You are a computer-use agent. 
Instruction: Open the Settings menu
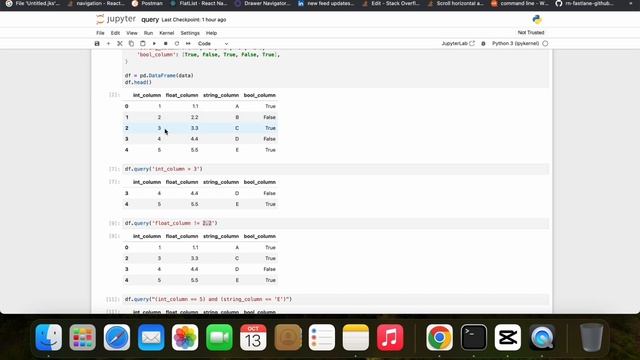pos(190,33)
